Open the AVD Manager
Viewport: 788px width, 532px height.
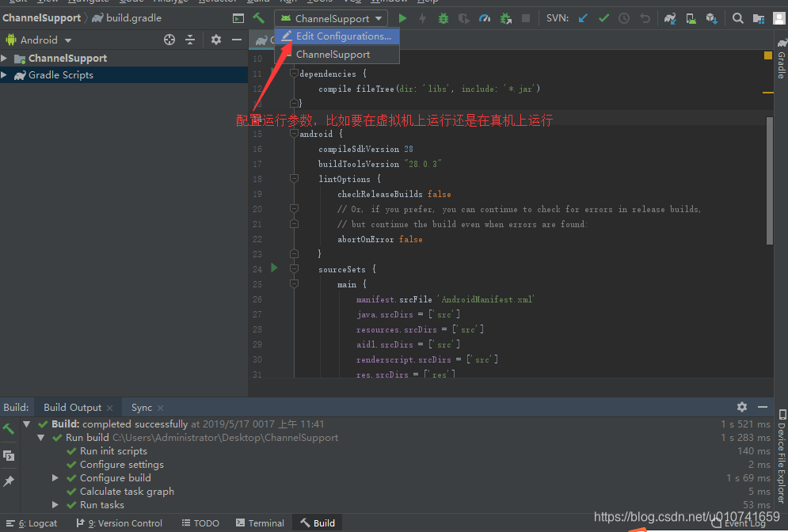click(x=691, y=17)
